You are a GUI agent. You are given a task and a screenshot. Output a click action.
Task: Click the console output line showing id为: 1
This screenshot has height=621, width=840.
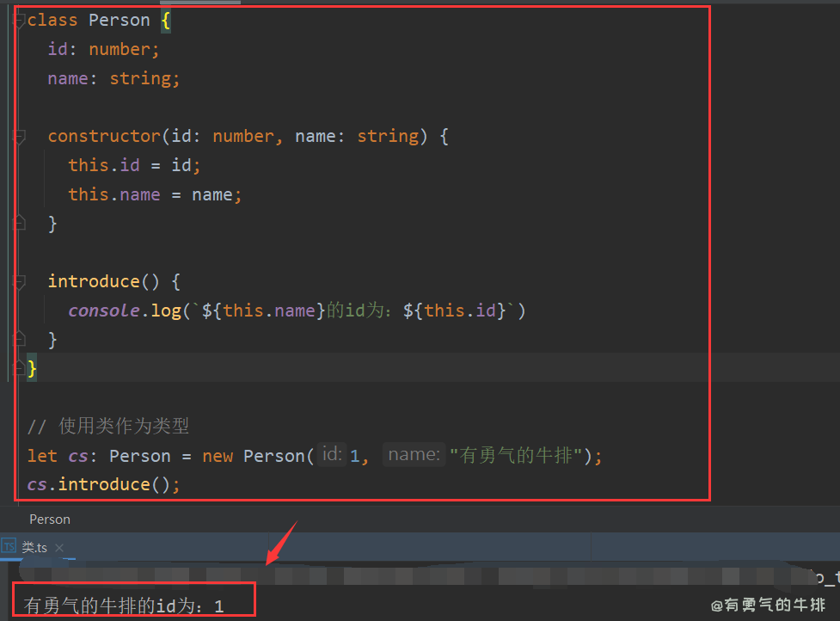pyautogui.click(x=125, y=606)
